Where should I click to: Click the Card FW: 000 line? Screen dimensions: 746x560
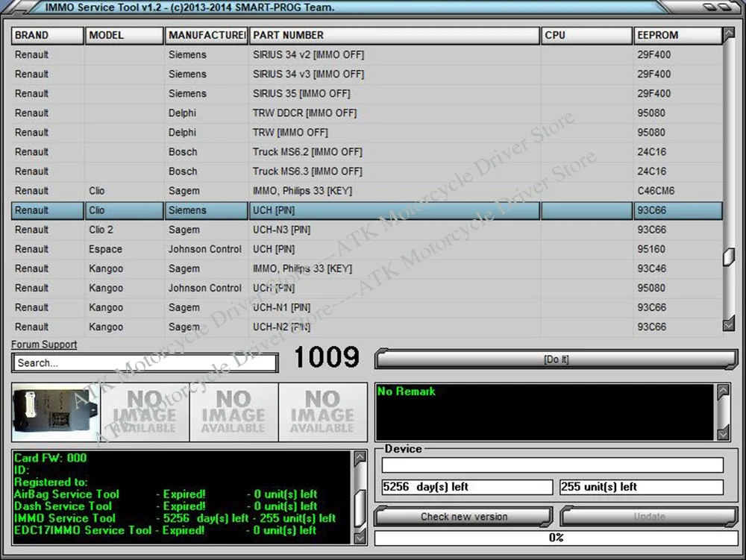pos(51,459)
